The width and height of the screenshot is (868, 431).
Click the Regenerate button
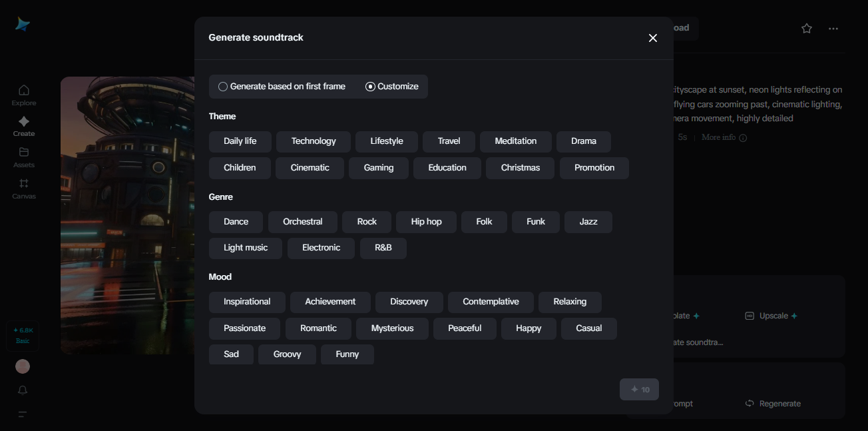pos(773,404)
